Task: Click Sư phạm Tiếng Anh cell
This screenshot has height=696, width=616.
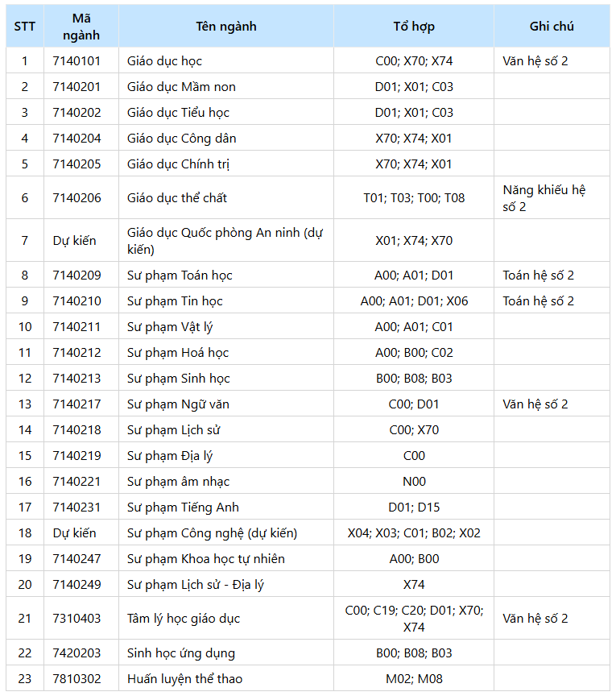Action: pyautogui.click(x=183, y=507)
